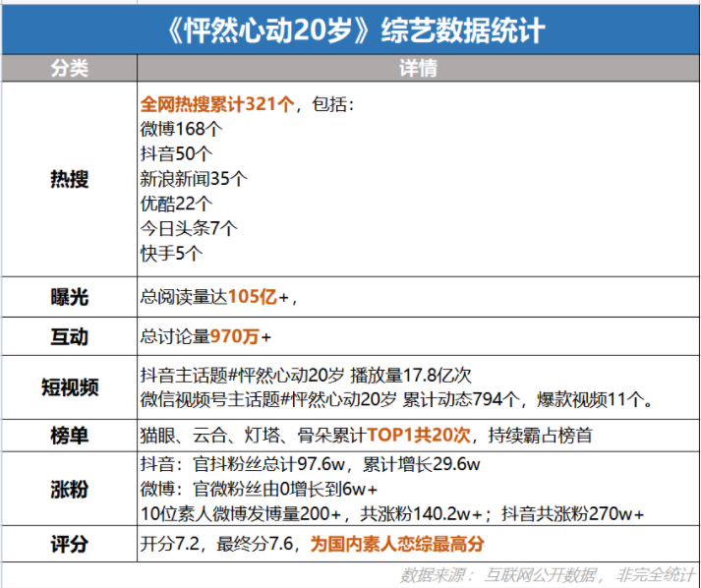Viewport: 701px width, 588px height.
Task: Select the title cell 《怦然心动20岁》综艺数据统计
Action: point(350,29)
